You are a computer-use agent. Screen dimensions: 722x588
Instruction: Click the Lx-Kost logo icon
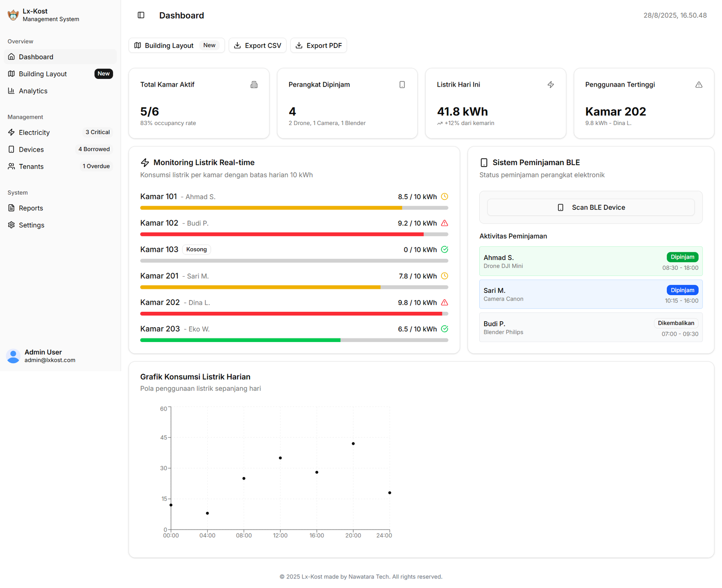click(x=13, y=15)
